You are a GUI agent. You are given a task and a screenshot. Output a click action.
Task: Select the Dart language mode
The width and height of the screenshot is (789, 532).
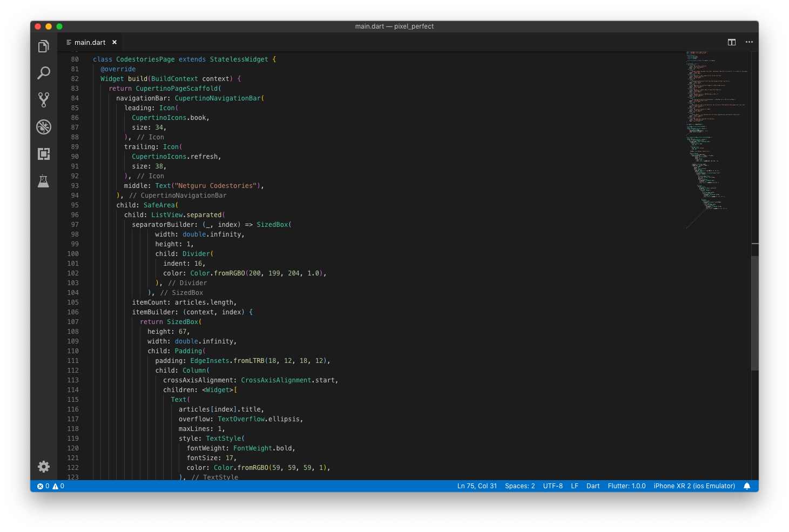point(593,486)
